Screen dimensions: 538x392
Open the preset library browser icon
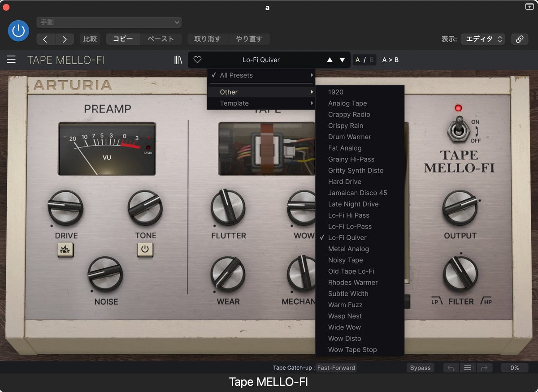178,60
